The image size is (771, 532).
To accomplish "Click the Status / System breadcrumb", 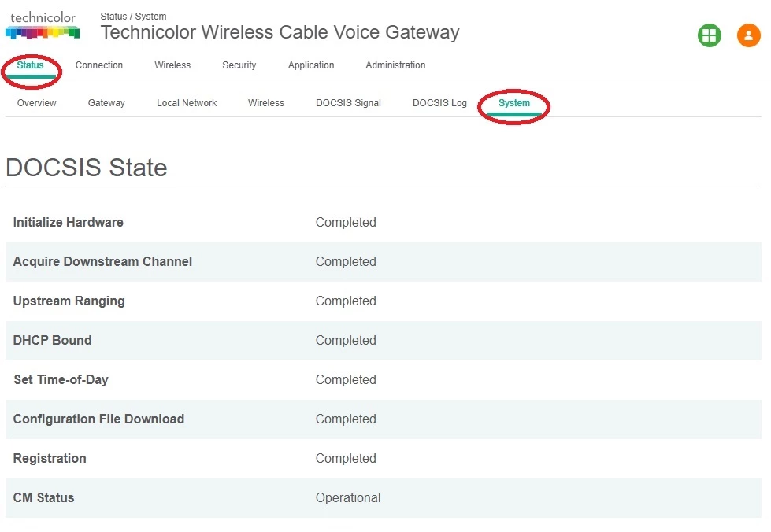I will (x=133, y=17).
